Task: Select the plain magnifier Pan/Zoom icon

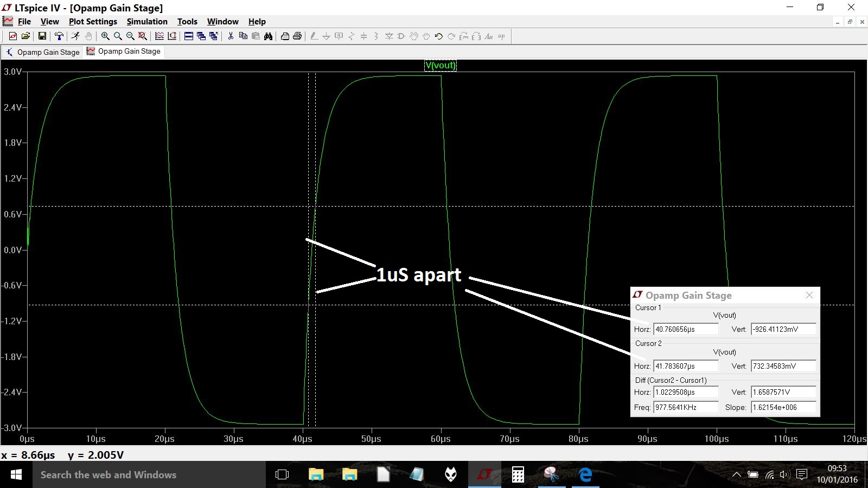Action: coord(118,36)
